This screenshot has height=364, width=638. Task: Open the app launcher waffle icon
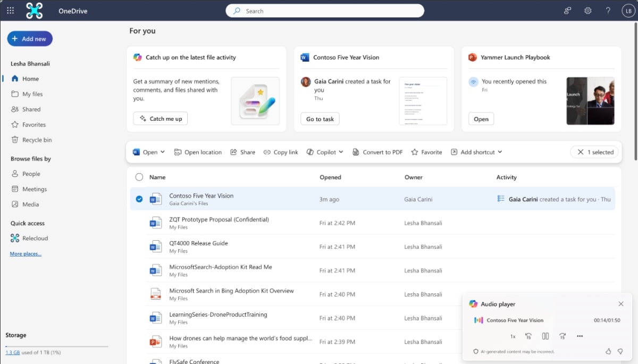[11, 11]
